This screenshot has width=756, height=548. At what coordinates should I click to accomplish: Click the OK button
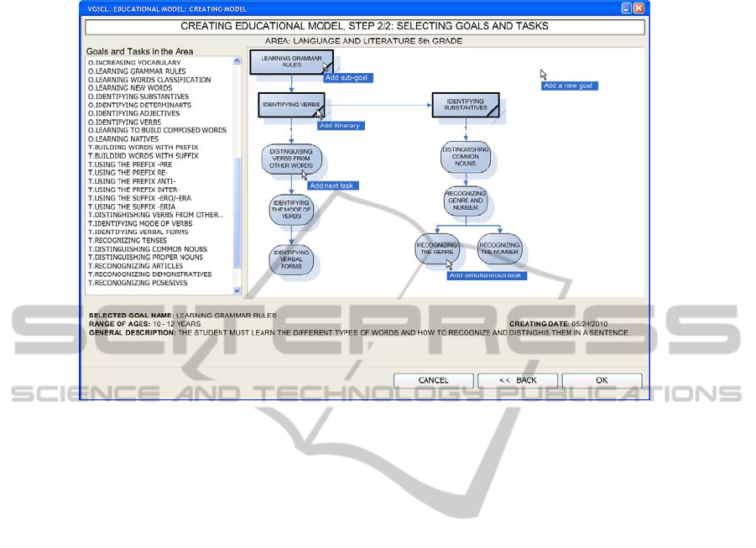pyautogui.click(x=602, y=380)
